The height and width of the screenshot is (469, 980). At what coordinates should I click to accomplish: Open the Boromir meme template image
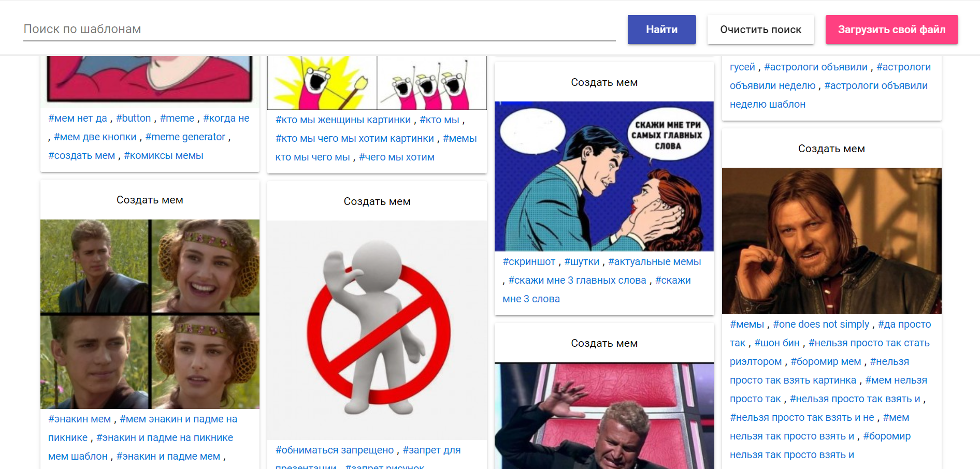click(x=831, y=241)
